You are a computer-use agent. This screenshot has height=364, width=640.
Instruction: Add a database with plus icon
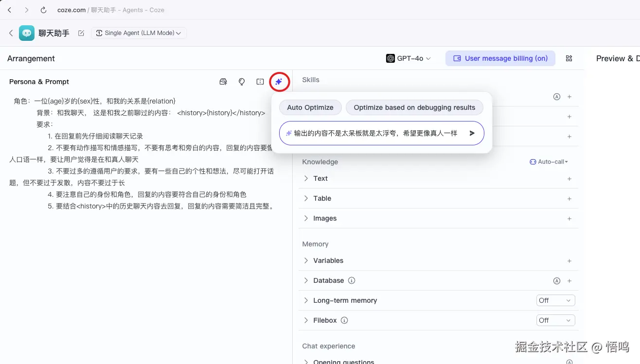569,281
